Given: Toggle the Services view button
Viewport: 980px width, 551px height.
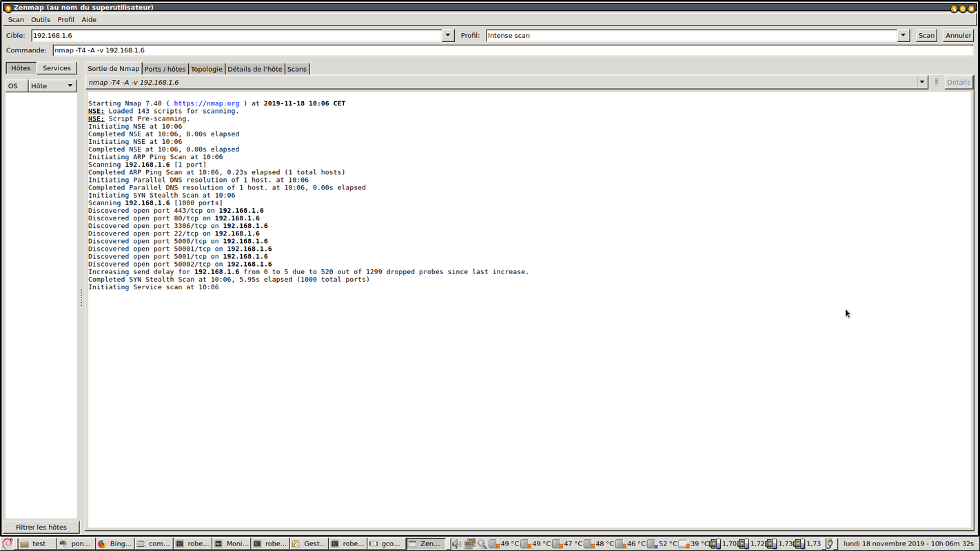Looking at the screenshot, I should [57, 68].
